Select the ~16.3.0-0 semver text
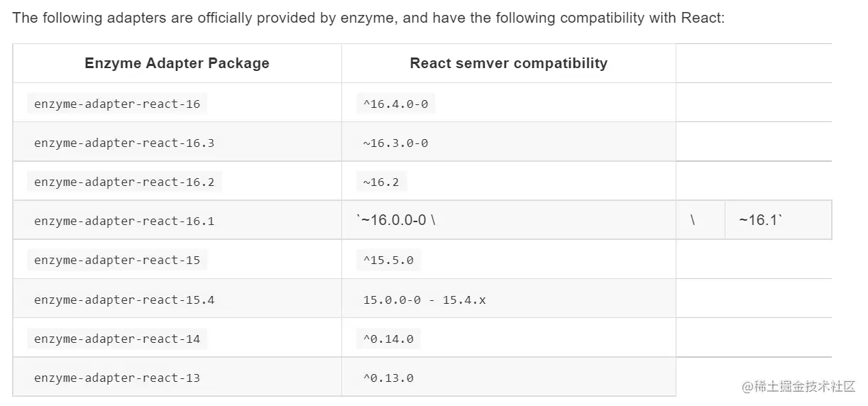Screen dimensions: 868x406 coord(395,143)
